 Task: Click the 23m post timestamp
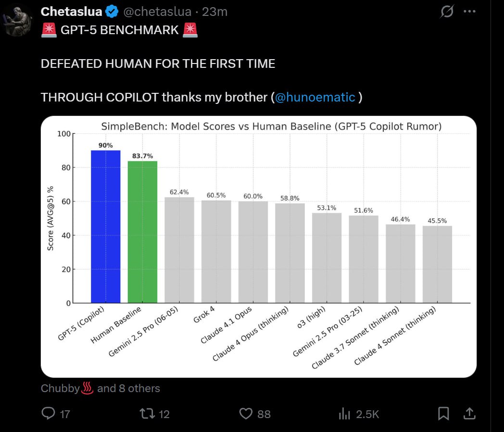point(214,12)
